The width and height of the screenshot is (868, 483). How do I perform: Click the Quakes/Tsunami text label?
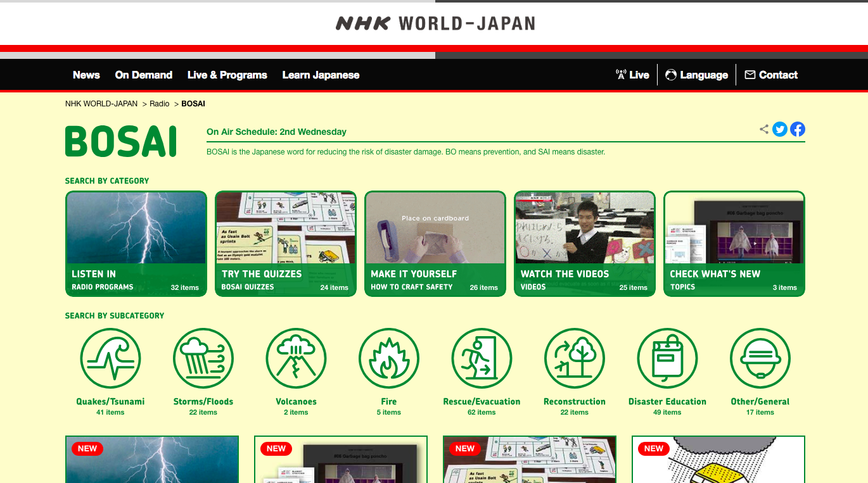click(x=110, y=401)
